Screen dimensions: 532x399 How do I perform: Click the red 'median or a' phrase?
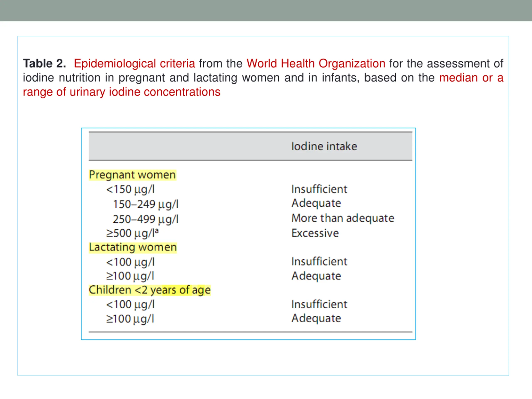471,78
